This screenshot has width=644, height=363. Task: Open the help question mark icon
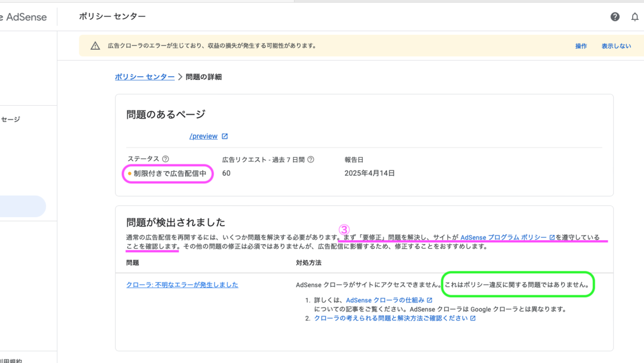coord(615,17)
